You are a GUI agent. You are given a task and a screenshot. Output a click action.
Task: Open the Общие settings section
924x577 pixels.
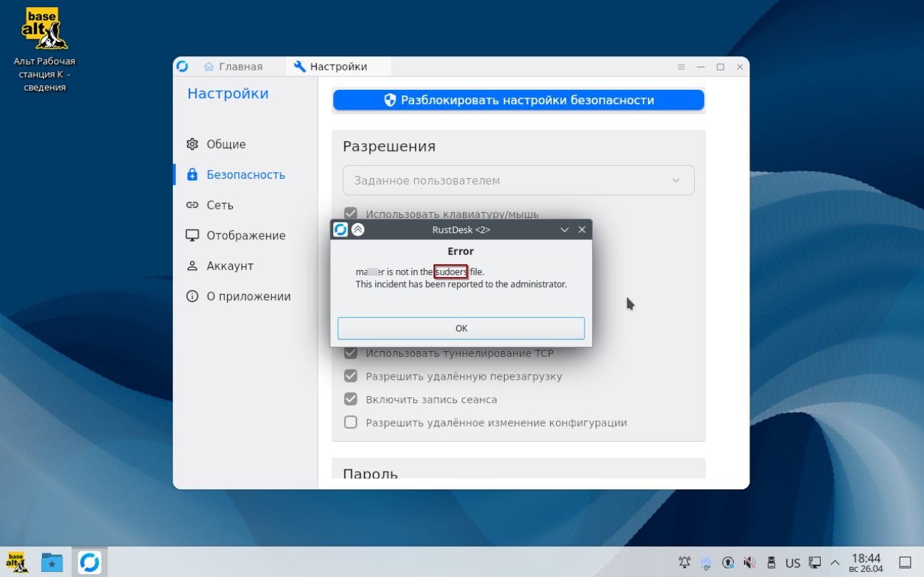pos(226,145)
